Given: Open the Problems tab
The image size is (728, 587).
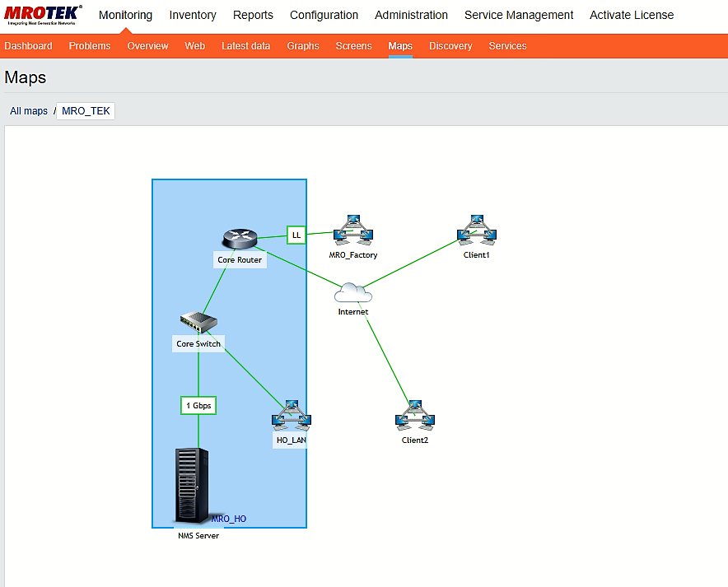Looking at the screenshot, I should [x=90, y=46].
